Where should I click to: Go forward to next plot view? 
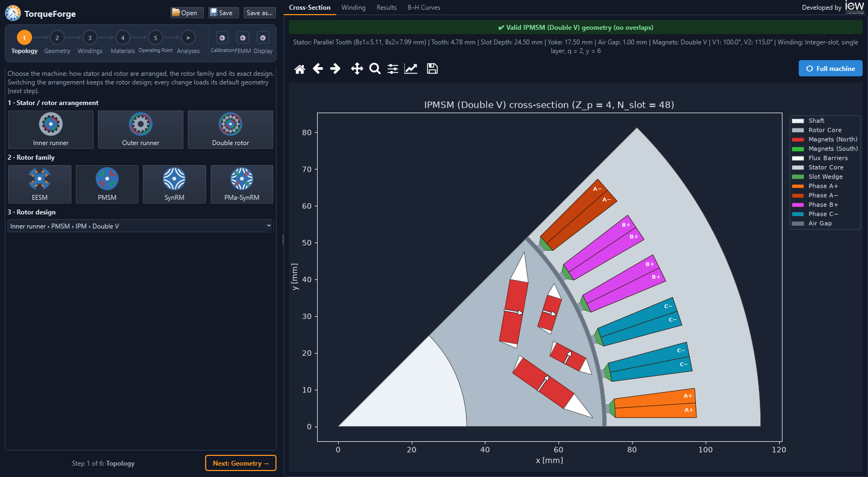336,69
